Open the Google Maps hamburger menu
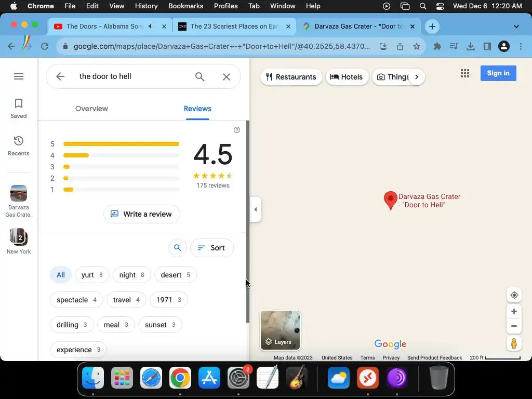The width and height of the screenshot is (532, 399). pyautogui.click(x=19, y=76)
